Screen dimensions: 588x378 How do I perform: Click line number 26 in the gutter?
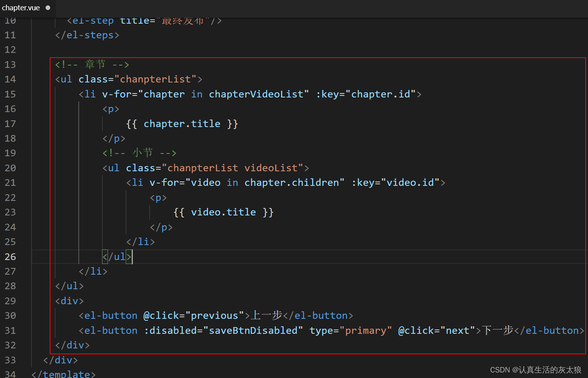(x=10, y=257)
